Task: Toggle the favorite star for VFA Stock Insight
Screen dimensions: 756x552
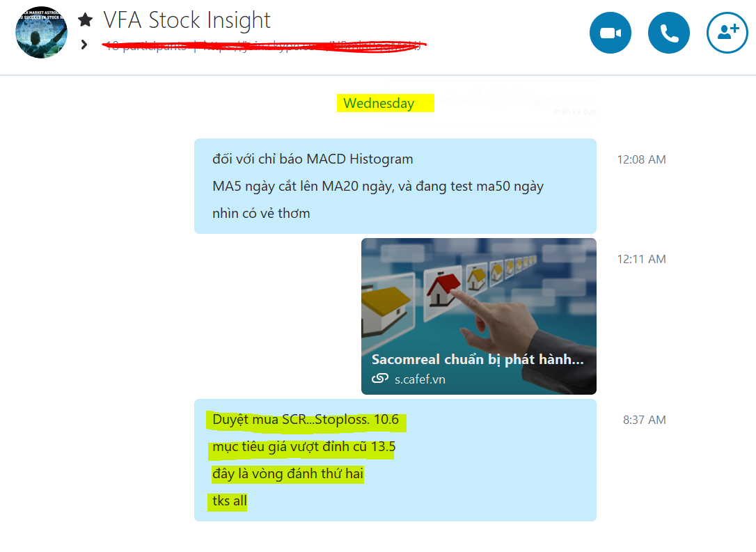Action: tap(86, 19)
